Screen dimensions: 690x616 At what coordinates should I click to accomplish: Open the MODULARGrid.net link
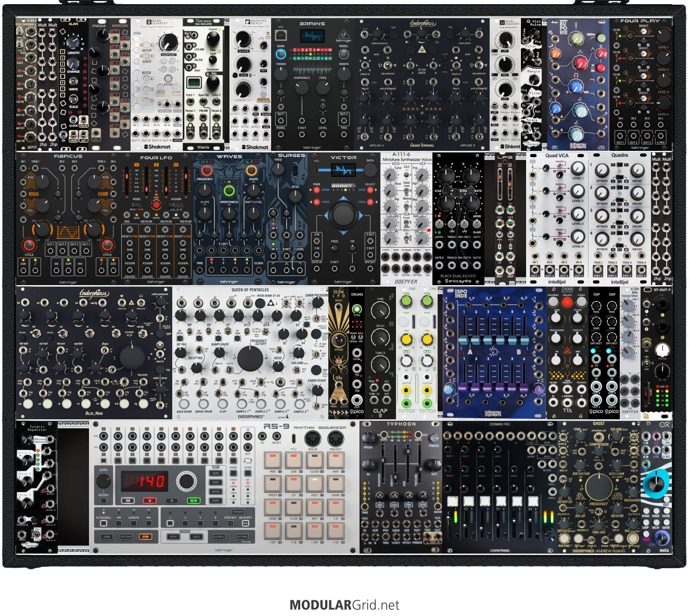344,605
